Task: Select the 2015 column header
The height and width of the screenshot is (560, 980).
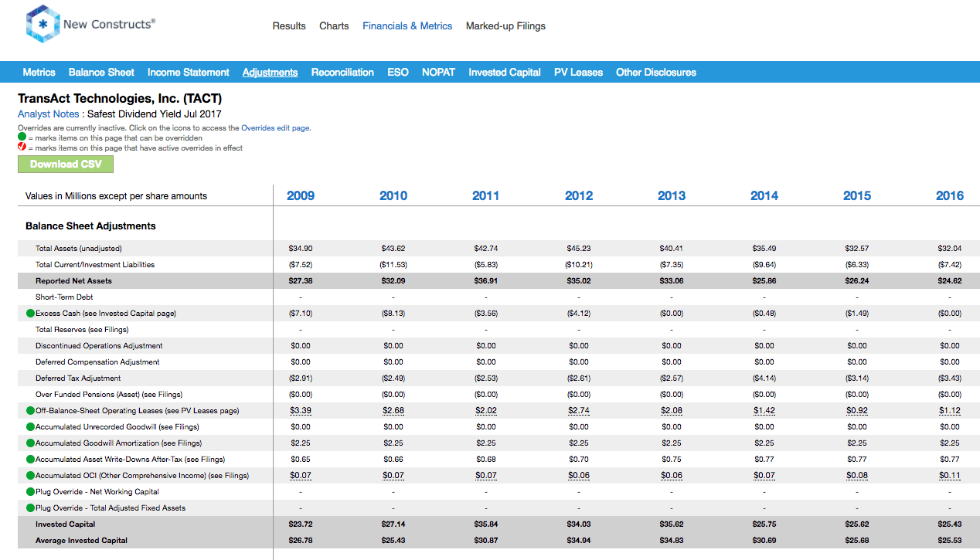Action: [857, 196]
